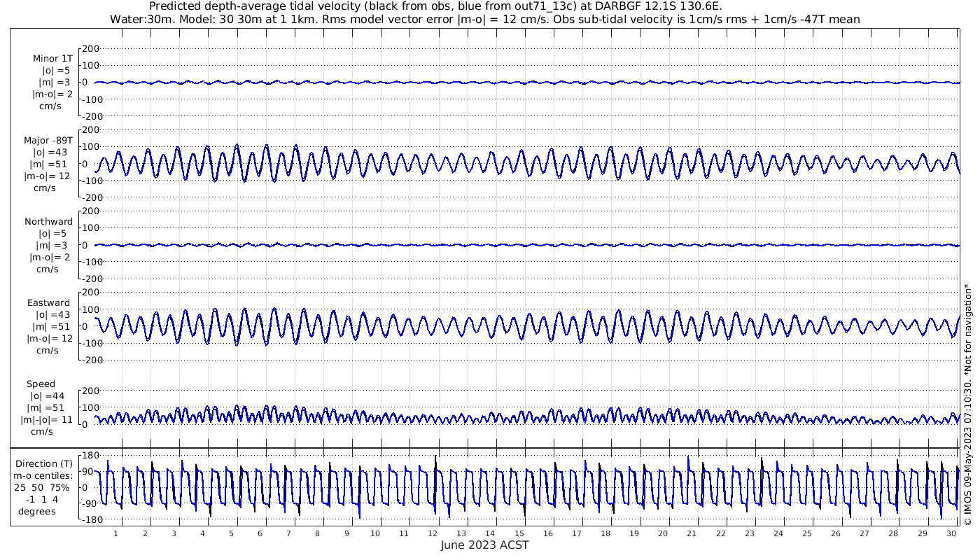Image resolution: width=980 pixels, height=560 pixels.
Task: Click the subtitle line starting with Water:30m
Action: tap(484, 19)
